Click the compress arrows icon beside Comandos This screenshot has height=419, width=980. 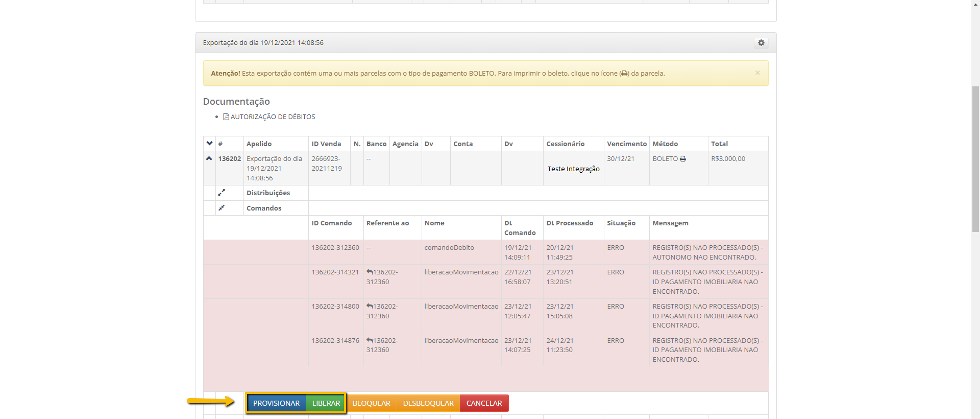coord(222,208)
